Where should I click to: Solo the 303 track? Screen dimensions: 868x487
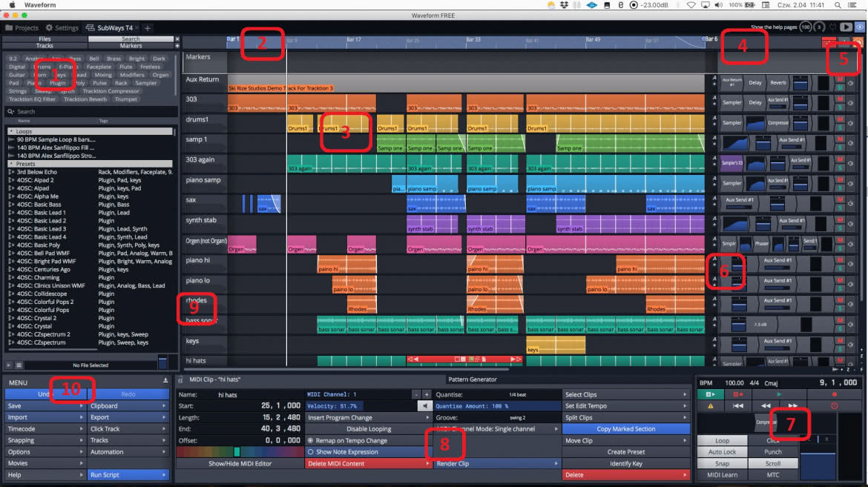[x=841, y=106]
